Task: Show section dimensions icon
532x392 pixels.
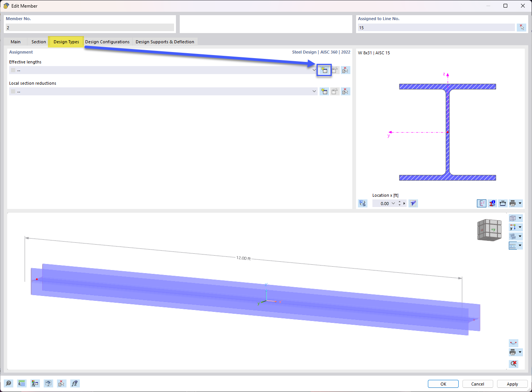Action: [x=503, y=203]
